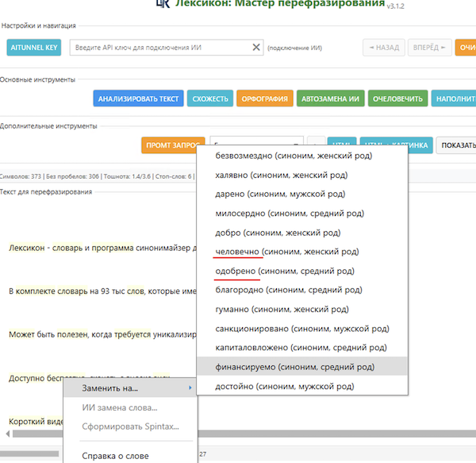476x463 pixels.
Task: Click the AITUNNEL KEY button
Action: pos(34,48)
